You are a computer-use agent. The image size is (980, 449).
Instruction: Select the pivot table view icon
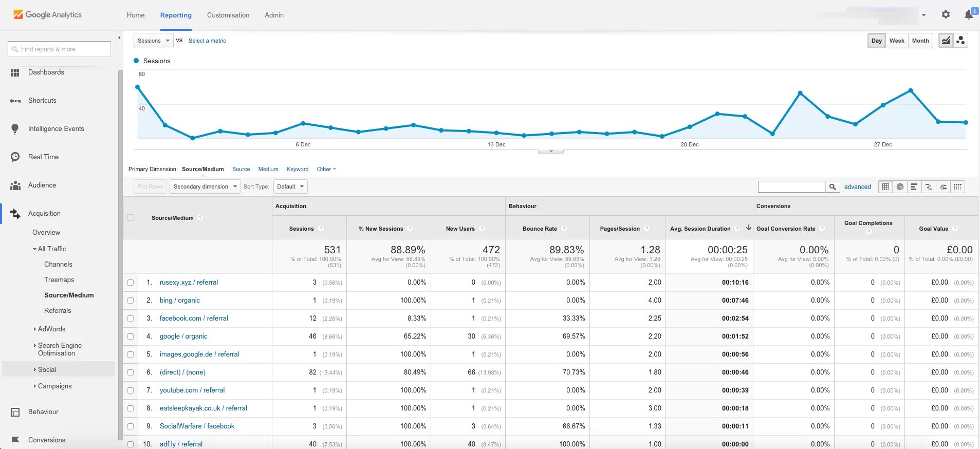957,187
